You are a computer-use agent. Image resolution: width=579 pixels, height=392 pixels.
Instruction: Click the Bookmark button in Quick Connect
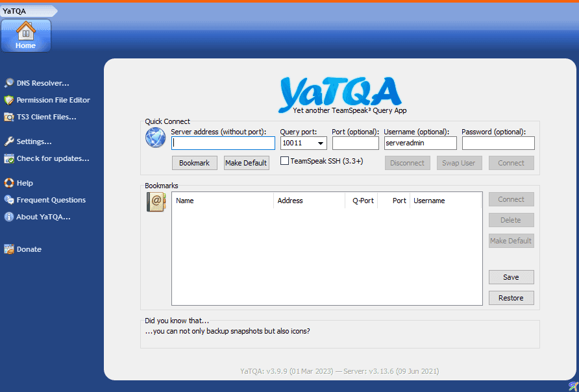click(x=194, y=163)
